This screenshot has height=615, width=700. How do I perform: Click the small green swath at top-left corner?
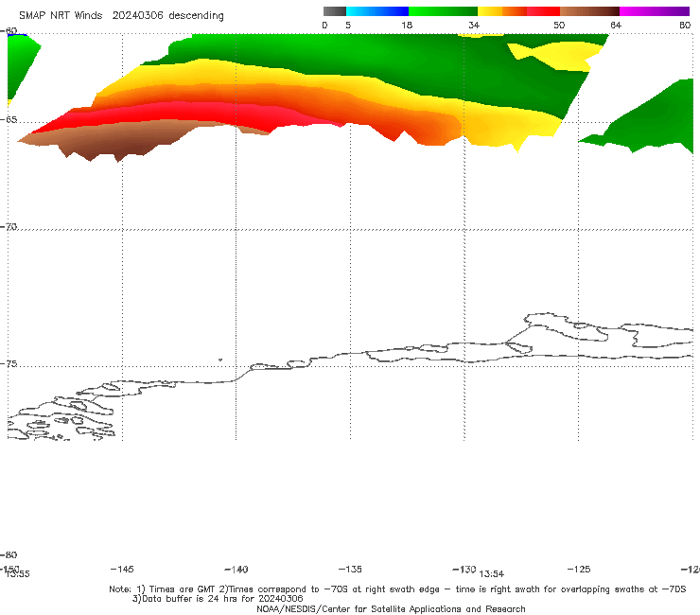click(20, 62)
